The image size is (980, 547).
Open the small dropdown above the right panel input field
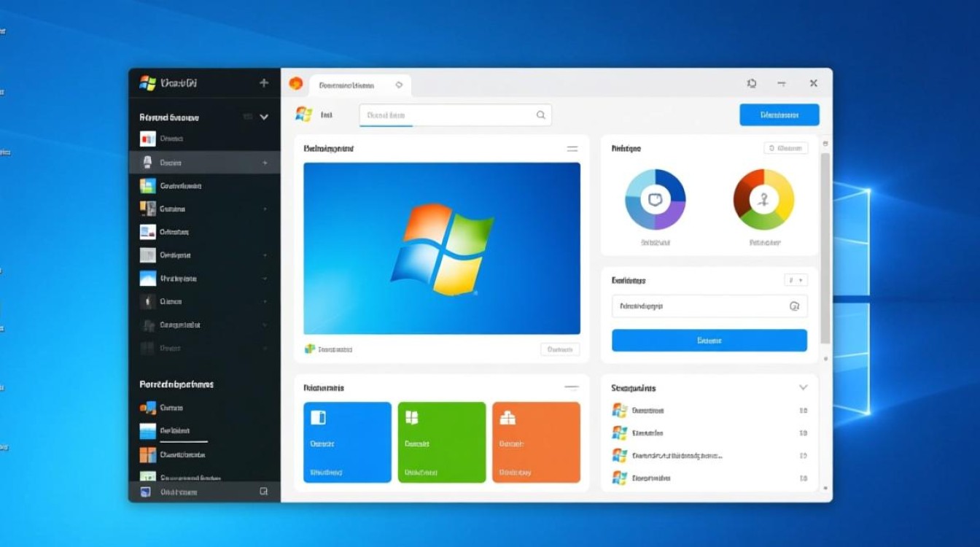(795, 280)
